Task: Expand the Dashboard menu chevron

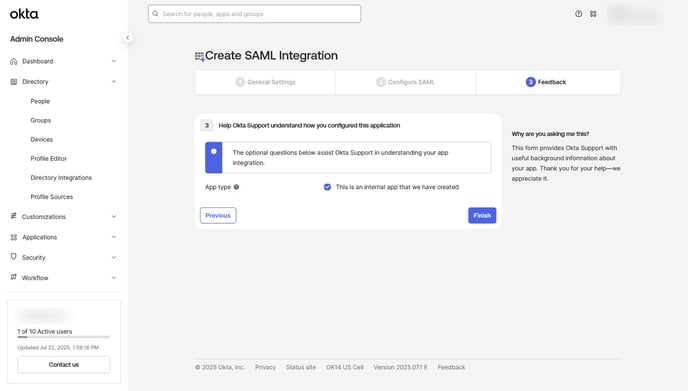Action: tap(114, 61)
